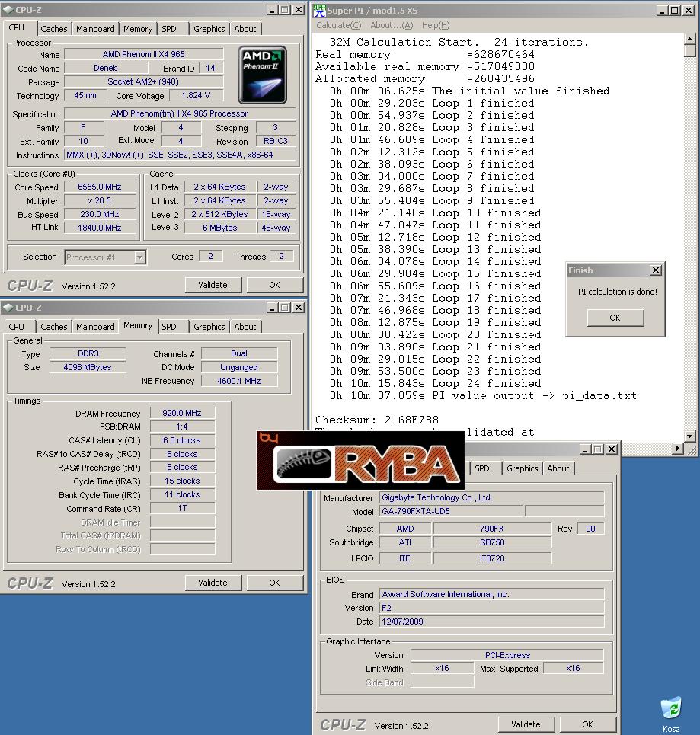Open the Calculate menu in Super PI
The width and height of the screenshot is (700, 735).
coord(338,25)
